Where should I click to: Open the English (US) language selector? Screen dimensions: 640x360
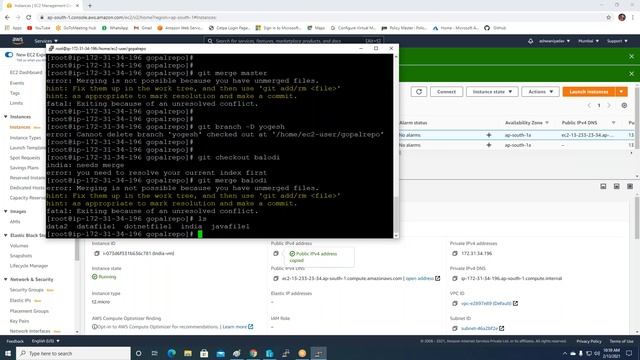coord(46,341)
